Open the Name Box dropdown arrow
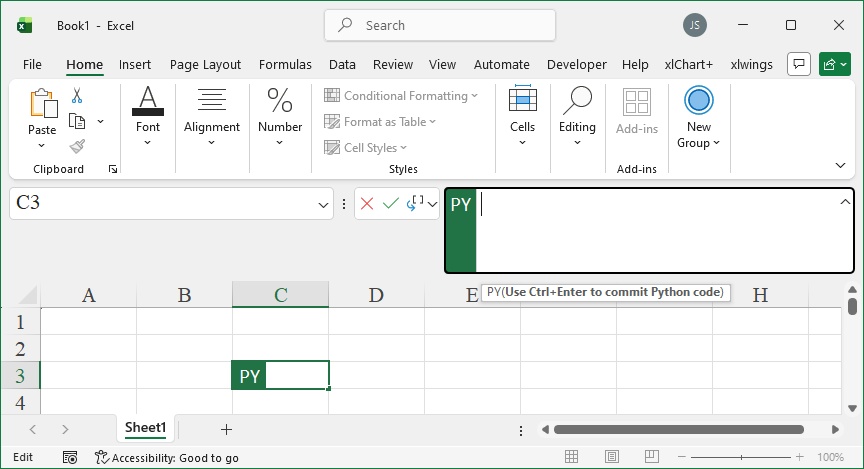The height and width of the screenshot is (469, 864). (323, 205)
